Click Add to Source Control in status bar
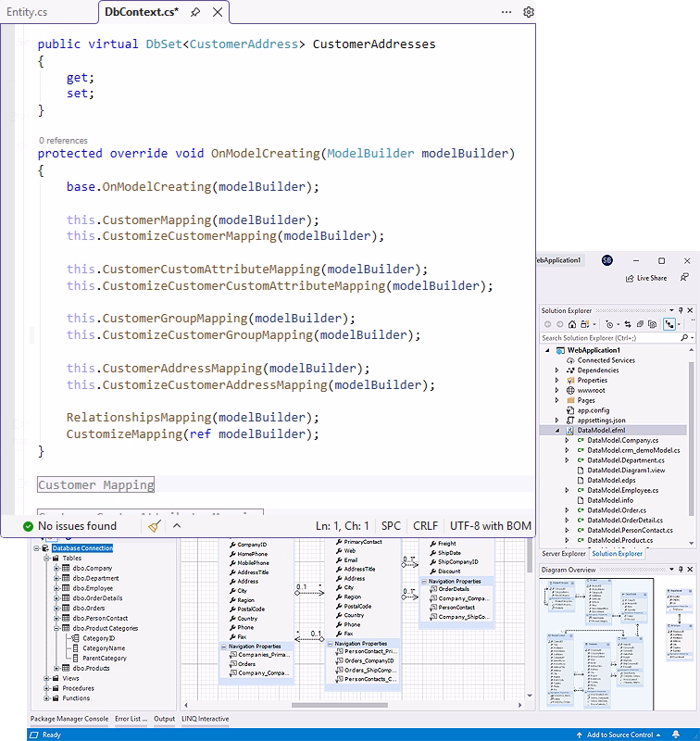The image size is (700, 741). pyautogui.click(x=619, y=735)
